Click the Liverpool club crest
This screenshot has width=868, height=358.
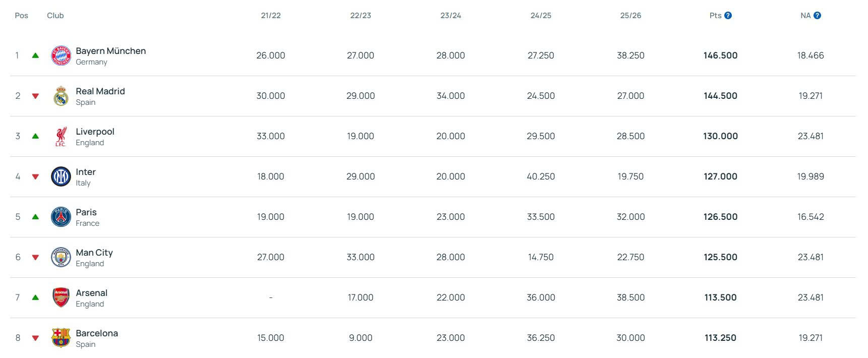click(x=61, y=136)
